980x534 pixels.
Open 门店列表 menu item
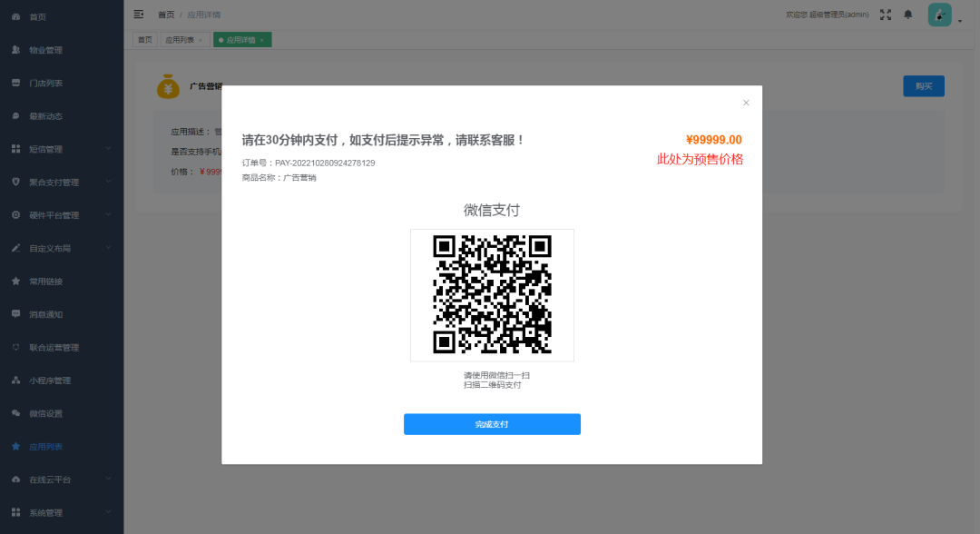tap(62, 84)
